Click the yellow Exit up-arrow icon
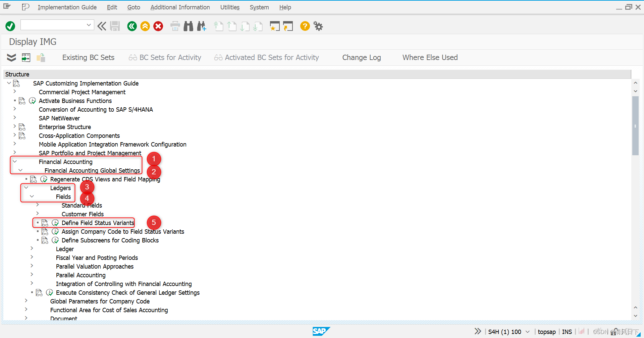Screen dimensions: 644x338 coord(145,26)
